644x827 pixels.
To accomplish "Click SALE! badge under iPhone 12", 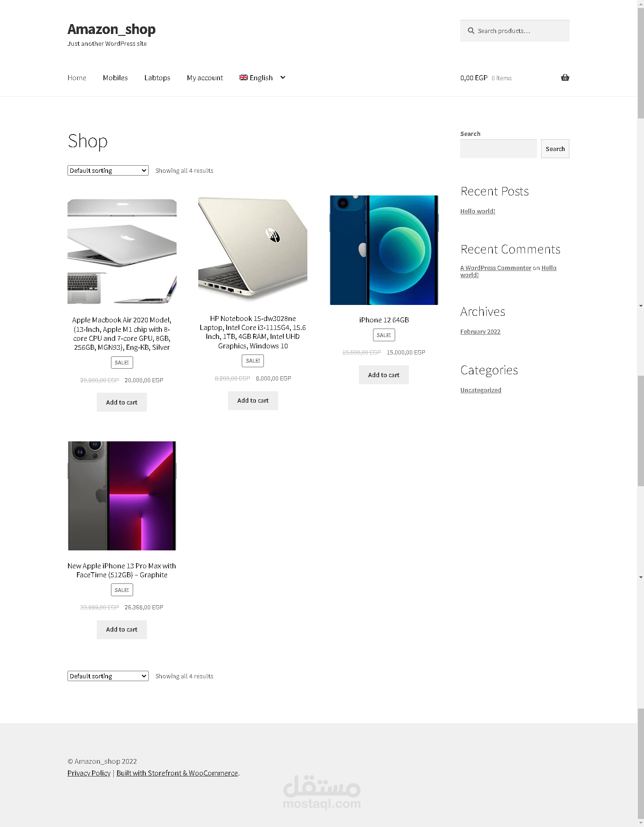I will click(x=384, y=335).
